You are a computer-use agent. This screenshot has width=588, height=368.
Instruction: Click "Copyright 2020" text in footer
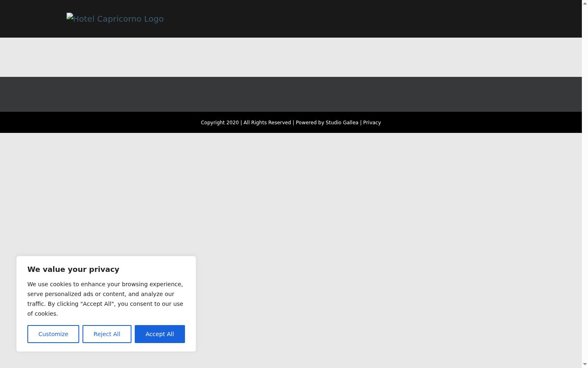point(220,123)
